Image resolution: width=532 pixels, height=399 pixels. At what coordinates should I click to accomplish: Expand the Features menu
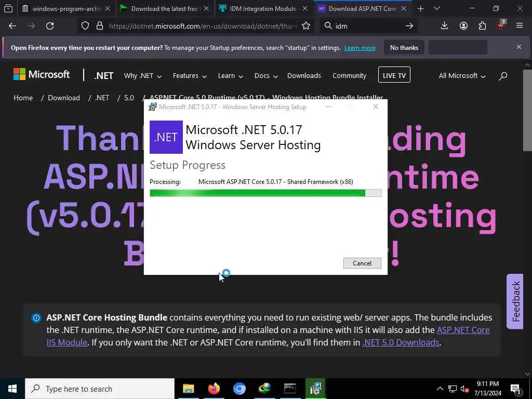tap(190, 76)
